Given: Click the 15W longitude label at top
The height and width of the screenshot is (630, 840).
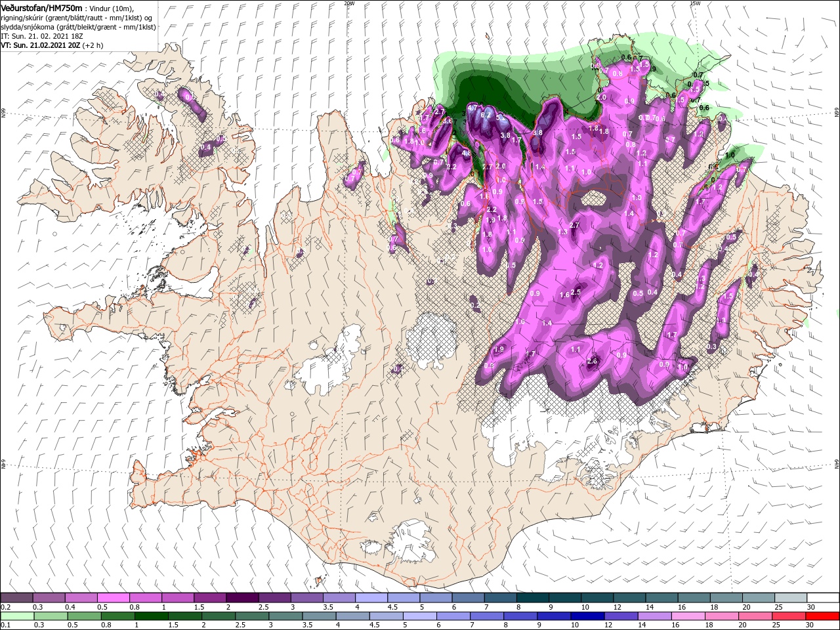Looking at the screenshot, I should 695,3.
